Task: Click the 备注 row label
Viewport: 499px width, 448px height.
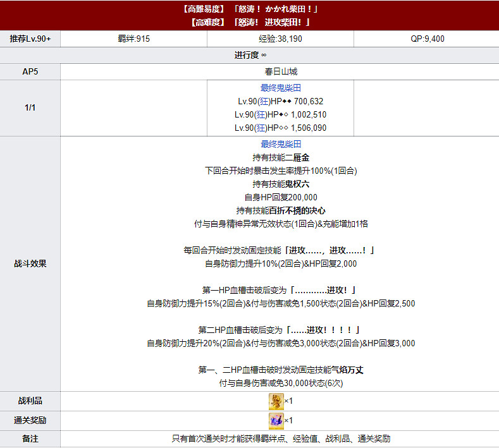Action: tap(30, 439)
